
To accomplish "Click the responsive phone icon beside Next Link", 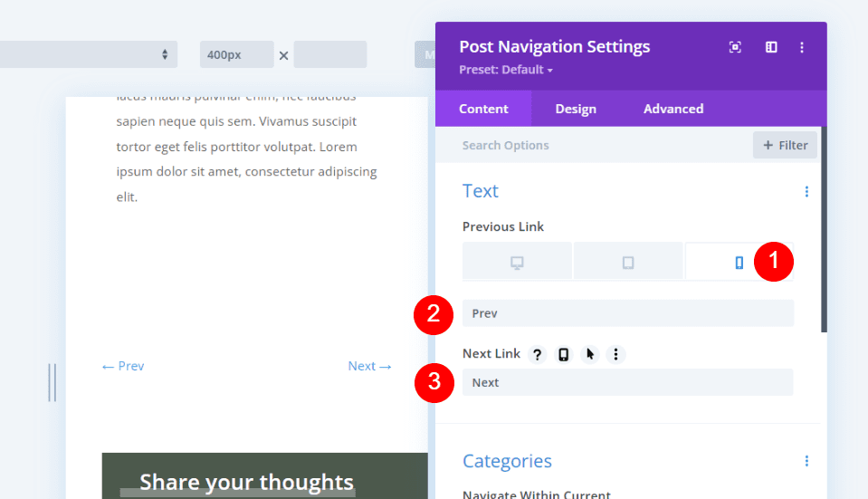I will (563, 354).
